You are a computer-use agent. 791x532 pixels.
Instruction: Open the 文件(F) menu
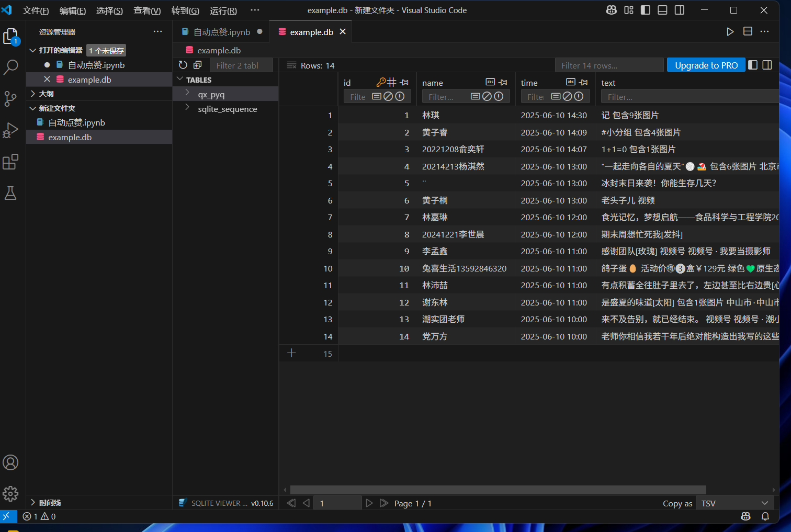coord(36,10)
